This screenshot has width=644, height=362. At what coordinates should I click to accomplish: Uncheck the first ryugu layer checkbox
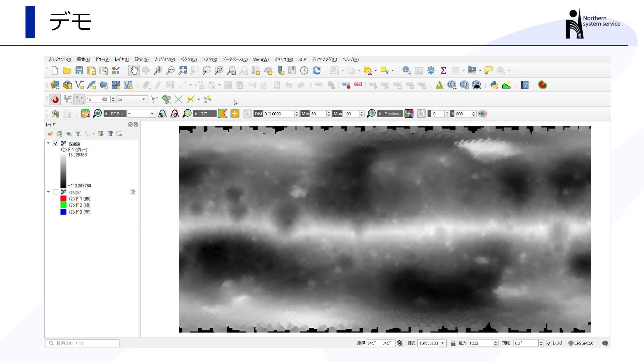[56, 143]
